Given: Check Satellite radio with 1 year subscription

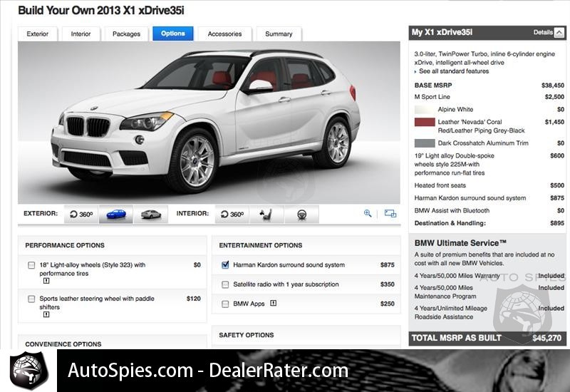Looking at the screenshot, I should click(225, 284).
